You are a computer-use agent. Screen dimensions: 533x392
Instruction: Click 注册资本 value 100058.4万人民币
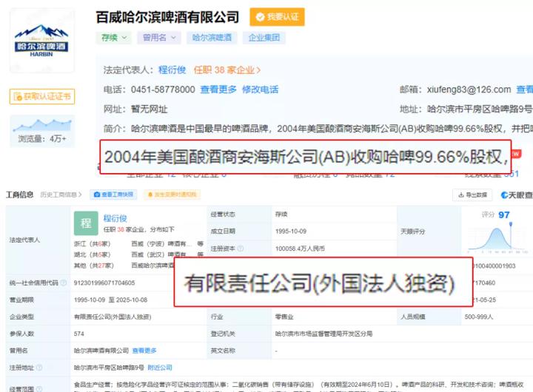coord(300,249)
